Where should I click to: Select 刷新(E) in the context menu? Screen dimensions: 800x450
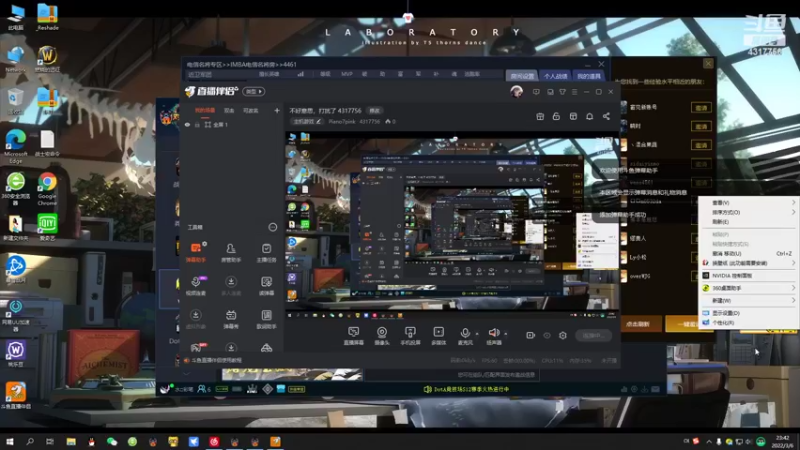coord(749,221)
